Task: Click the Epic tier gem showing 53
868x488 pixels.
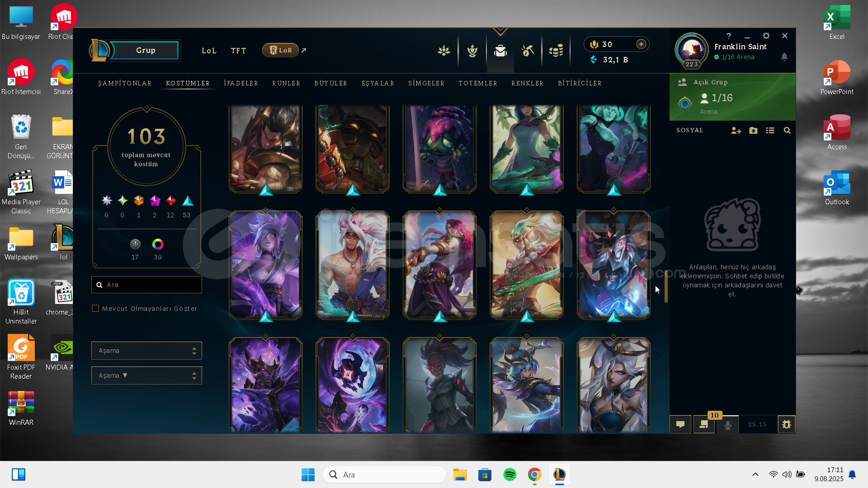Action: click(187, 201)
